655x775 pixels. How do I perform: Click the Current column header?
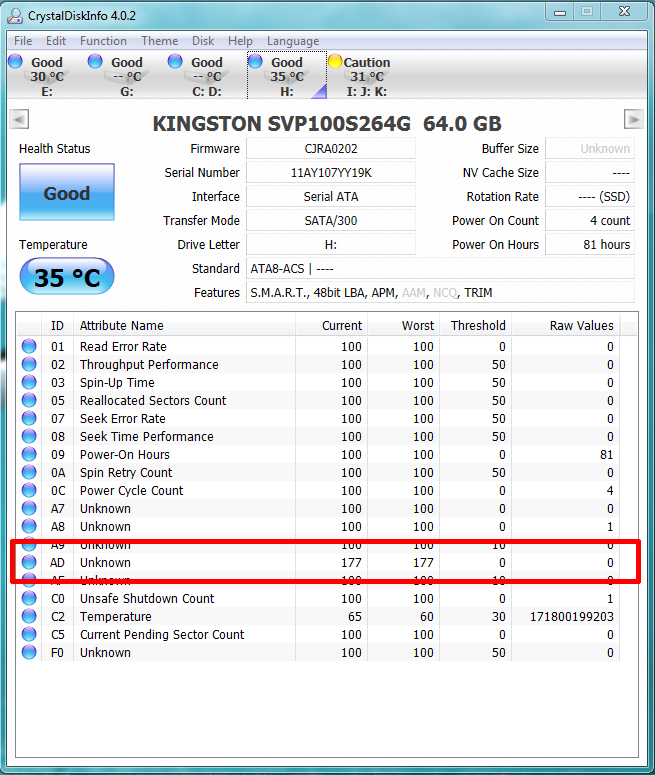coord(331,326)
